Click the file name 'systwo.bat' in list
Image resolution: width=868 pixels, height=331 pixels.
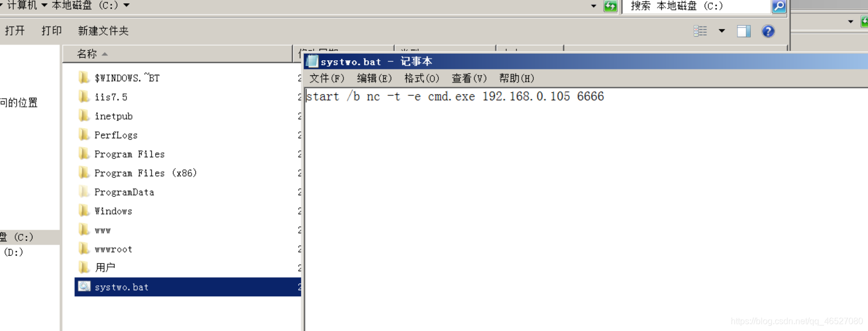122,287
